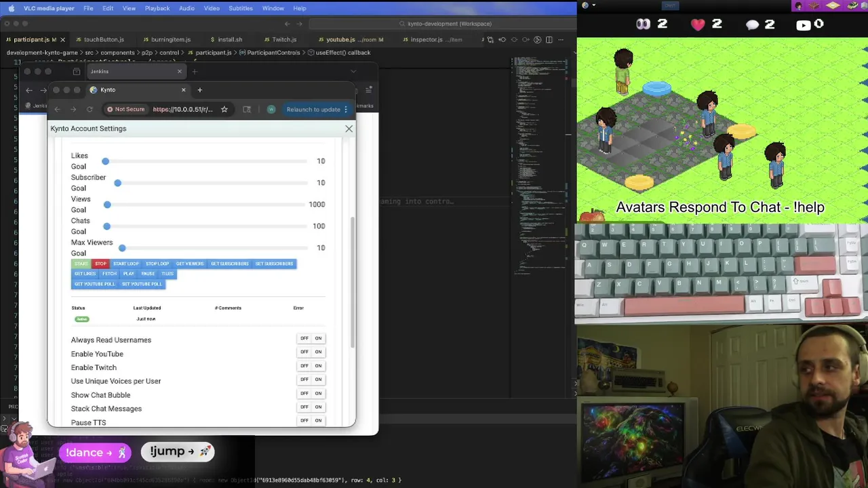Image resolution: width=868 pixels, height=488 pixels.
Task: Turn ON Pause TTS
Action: point(318,421)
